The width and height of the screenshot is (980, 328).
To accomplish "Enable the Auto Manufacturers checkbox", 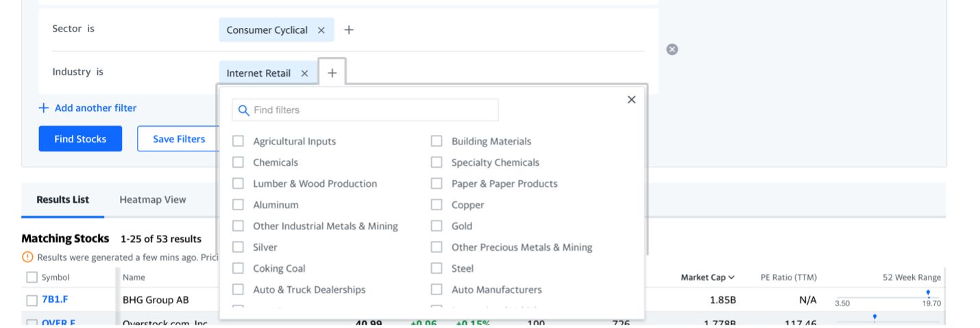I will pos(437,290).
